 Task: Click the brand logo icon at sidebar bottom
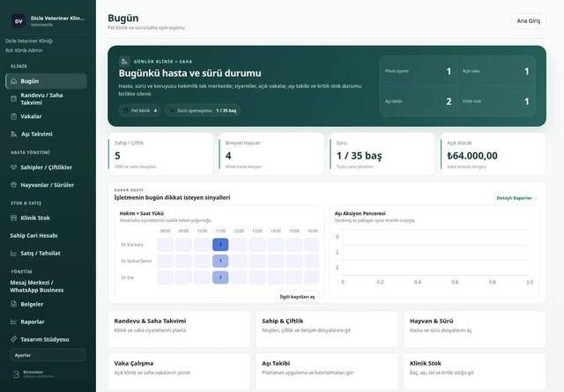click(x=16, y=374)
